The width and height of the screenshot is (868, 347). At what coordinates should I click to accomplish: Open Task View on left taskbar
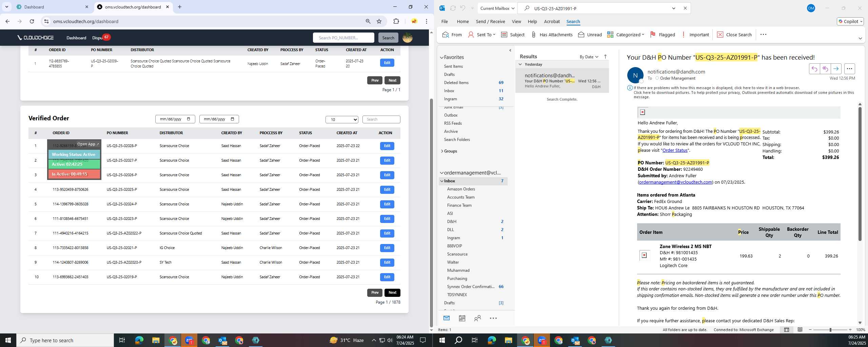[x=122, y=340]
